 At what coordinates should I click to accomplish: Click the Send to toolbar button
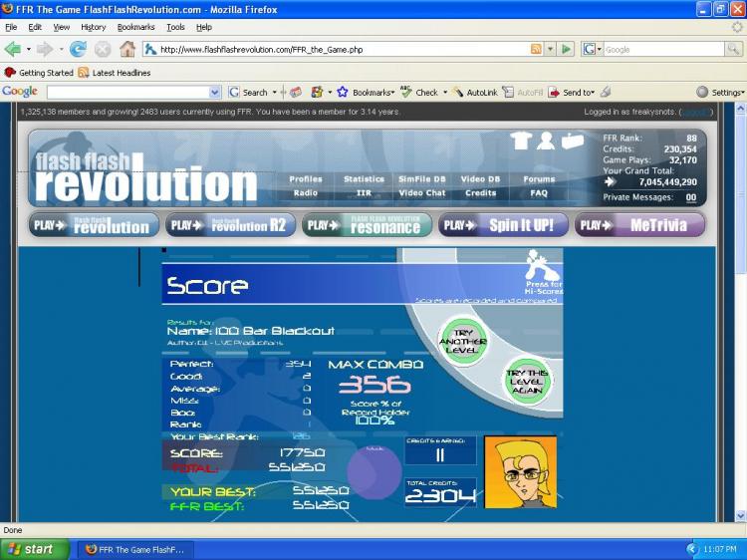click(x=572, y=93)
